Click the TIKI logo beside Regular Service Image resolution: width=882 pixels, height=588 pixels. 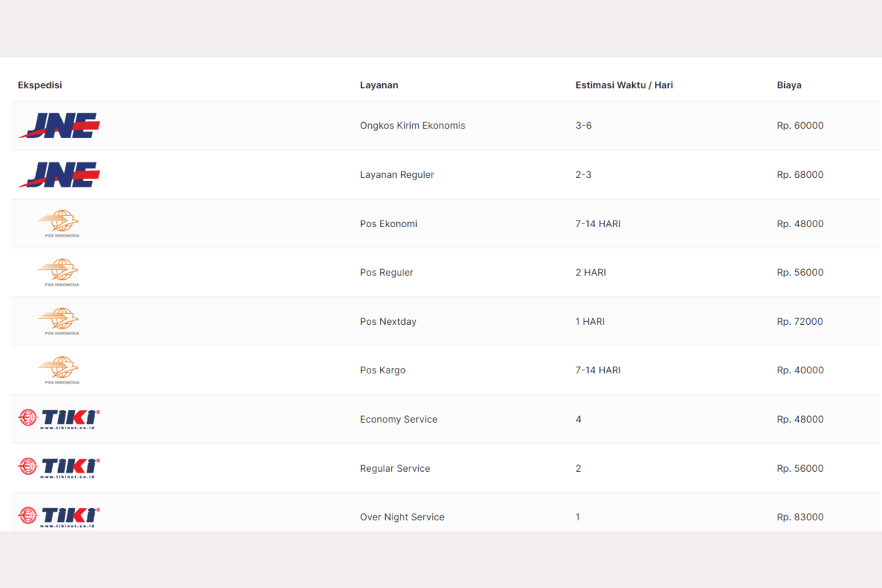(59, 468)
